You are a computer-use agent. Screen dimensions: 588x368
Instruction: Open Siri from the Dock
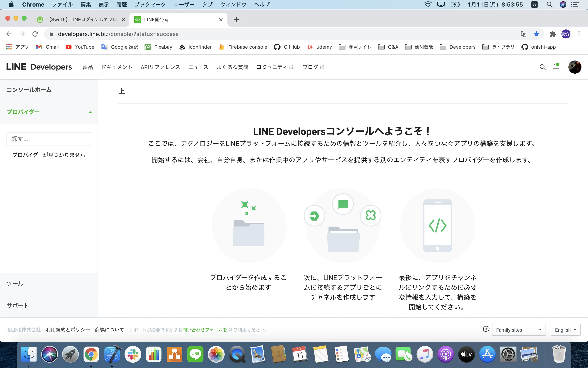[50, 354]
